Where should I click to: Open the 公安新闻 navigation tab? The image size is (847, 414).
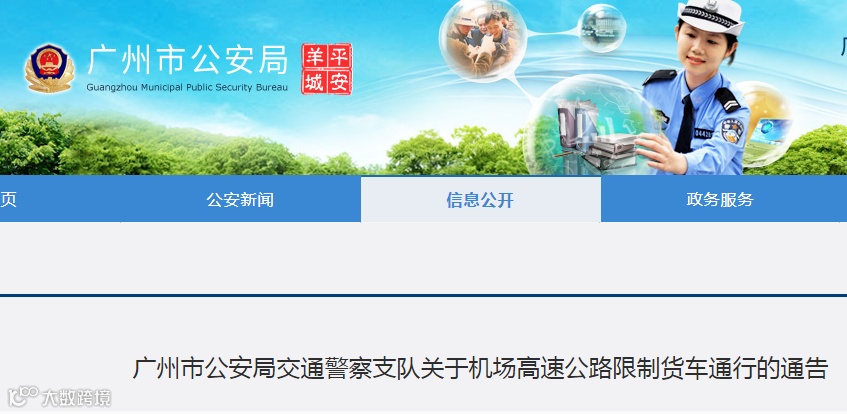coord(240,199)
